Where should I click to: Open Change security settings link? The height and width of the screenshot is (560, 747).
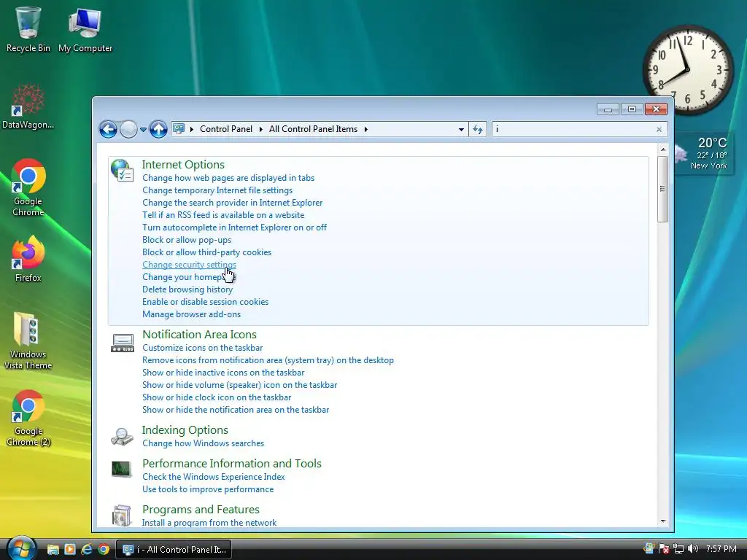click(189, 265)
